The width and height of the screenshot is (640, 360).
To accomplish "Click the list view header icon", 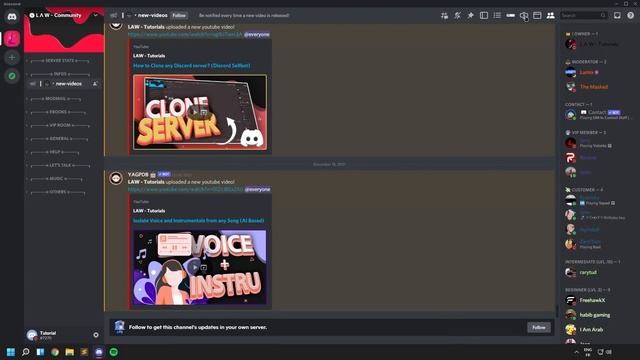I will (x=497, y=16).
